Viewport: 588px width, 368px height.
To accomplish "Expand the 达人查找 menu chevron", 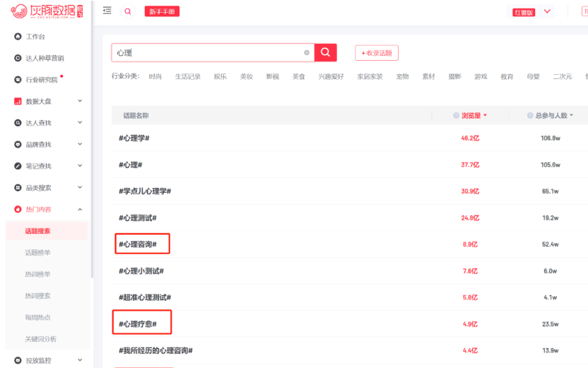I will [80, 122].
